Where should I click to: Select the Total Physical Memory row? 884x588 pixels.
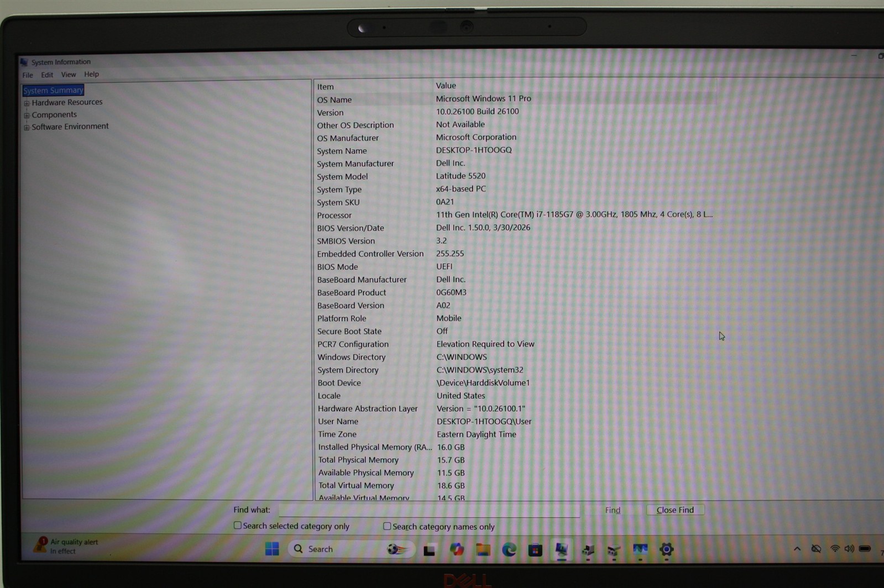(x=515, y=460)
